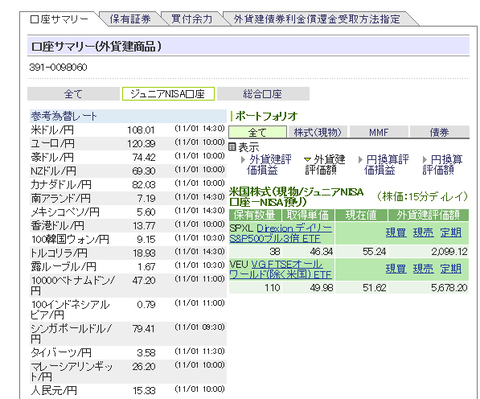The width and height of the screenshot is (480, 399).
Task: Click the 取得単価 column header
Action: tap(308, 215)
